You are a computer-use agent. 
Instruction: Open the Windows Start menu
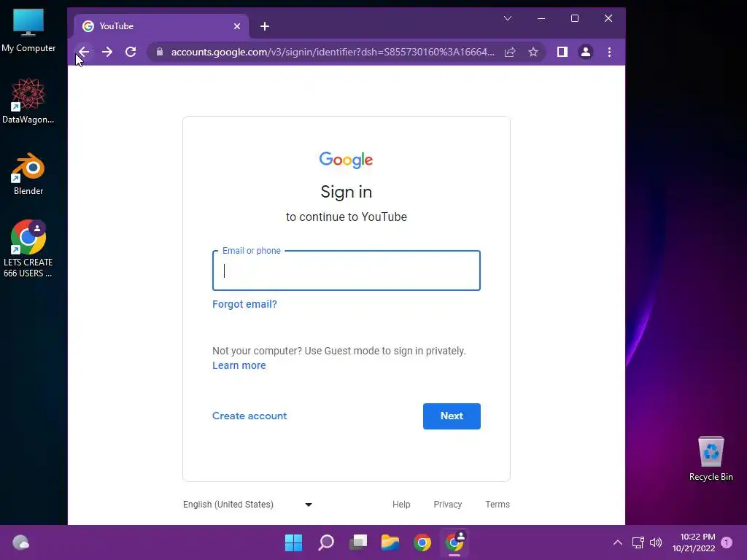(293, 542)
